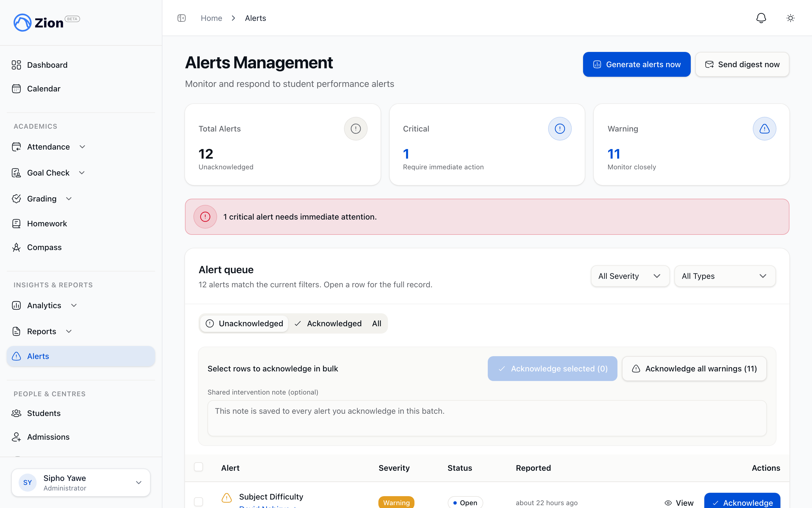Switch to the Acknowledged tab

point(328,323)
